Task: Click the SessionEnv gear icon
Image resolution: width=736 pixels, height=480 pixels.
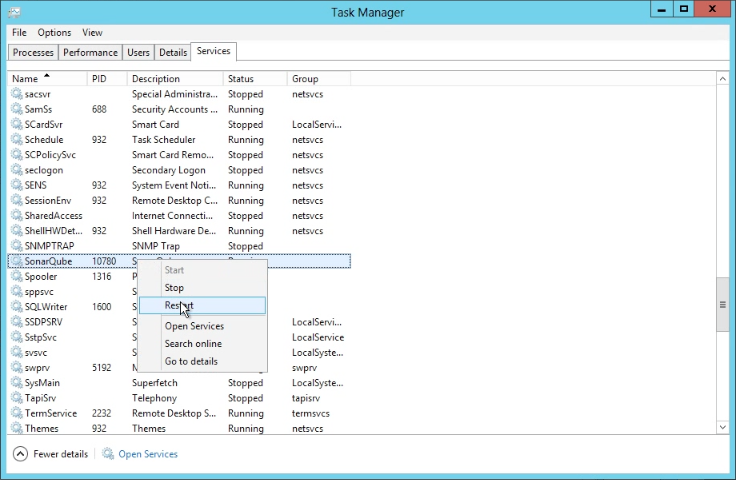Action: click(17, 200)
